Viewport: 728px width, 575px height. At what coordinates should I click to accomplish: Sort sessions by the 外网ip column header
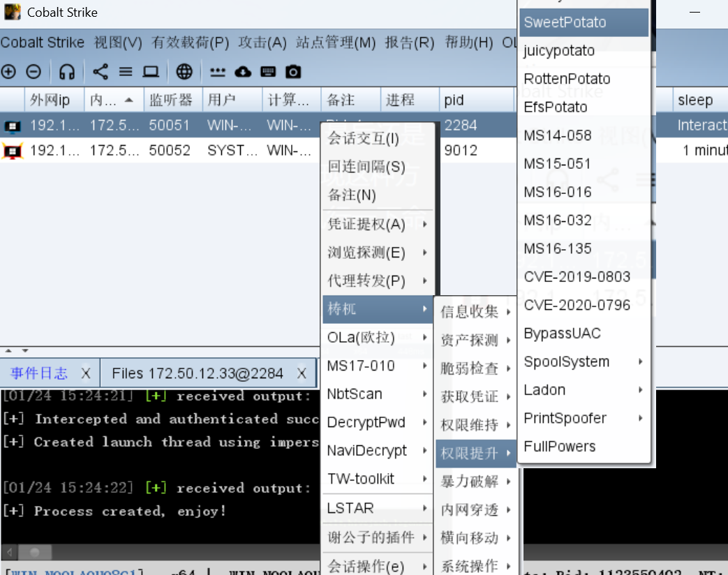pyautogui.click(x=54, y=100)
